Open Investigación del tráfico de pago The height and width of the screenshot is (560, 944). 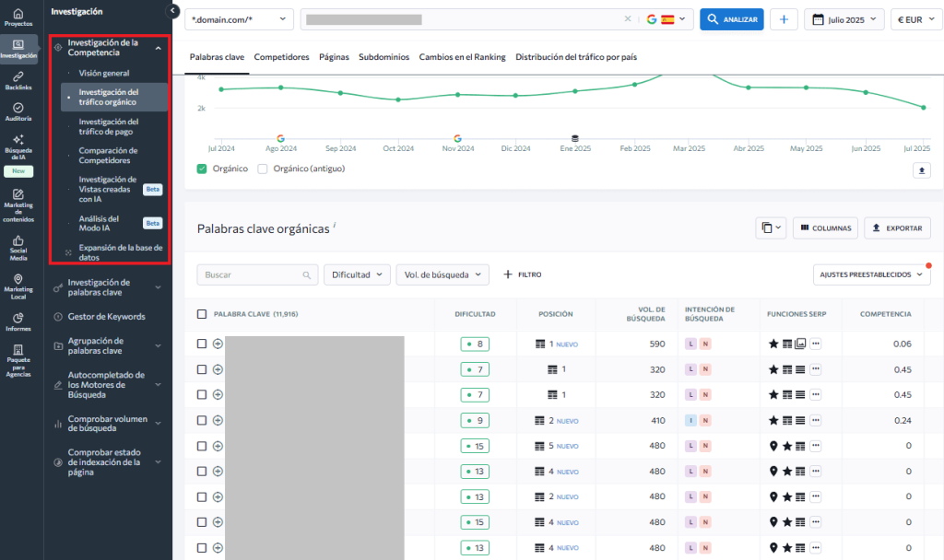(x=109, y=126)
